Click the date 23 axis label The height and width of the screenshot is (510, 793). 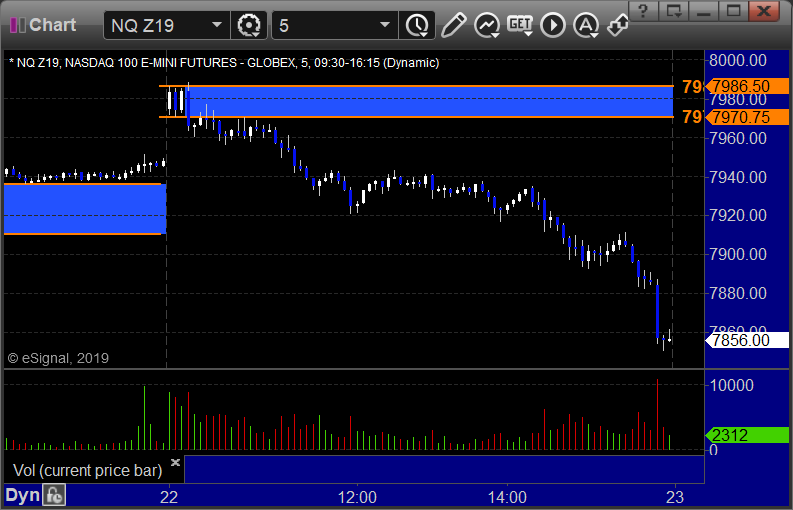click(675, 497)
